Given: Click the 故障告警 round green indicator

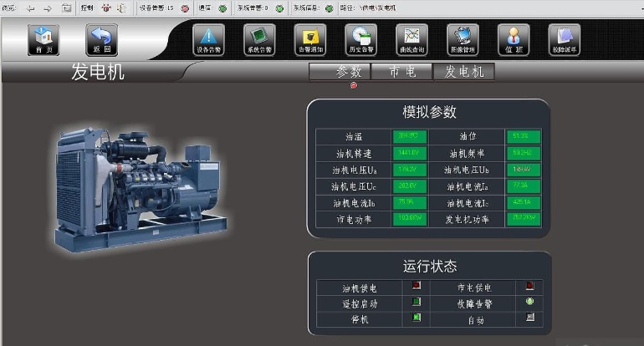Looking at the screenshot, I should point(529,302).
